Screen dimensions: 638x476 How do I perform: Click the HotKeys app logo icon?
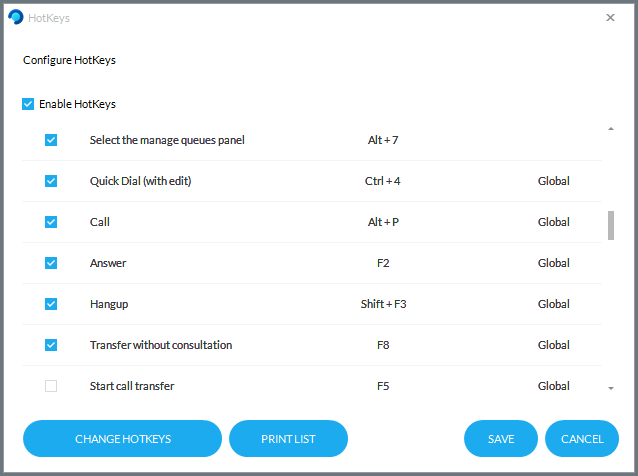coord(15,17)
